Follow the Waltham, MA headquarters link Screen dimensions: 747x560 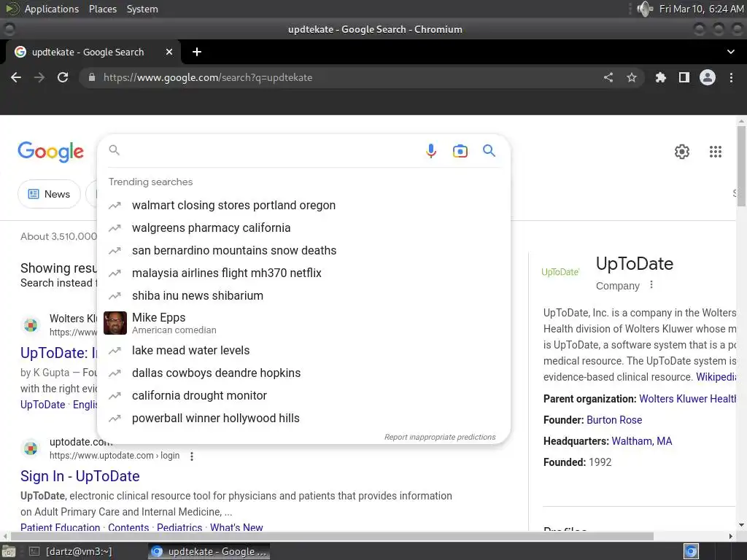642,441
